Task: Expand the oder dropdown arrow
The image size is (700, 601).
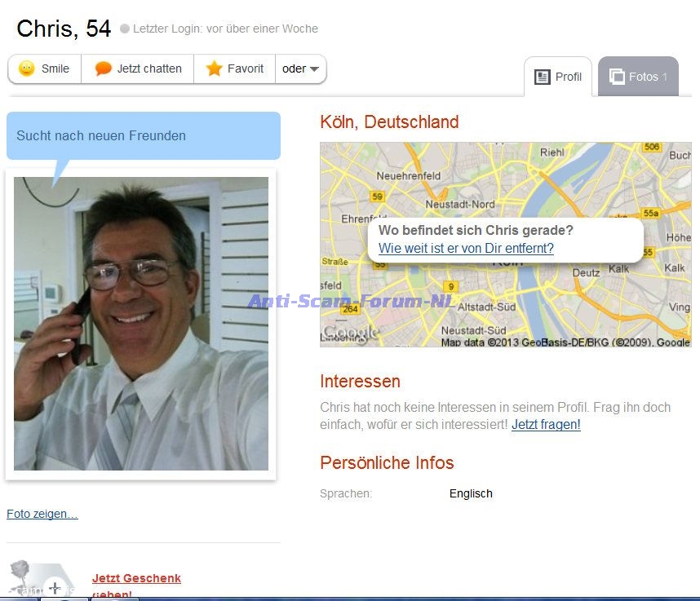Action: pyautogui.click(x=314, y=69)
